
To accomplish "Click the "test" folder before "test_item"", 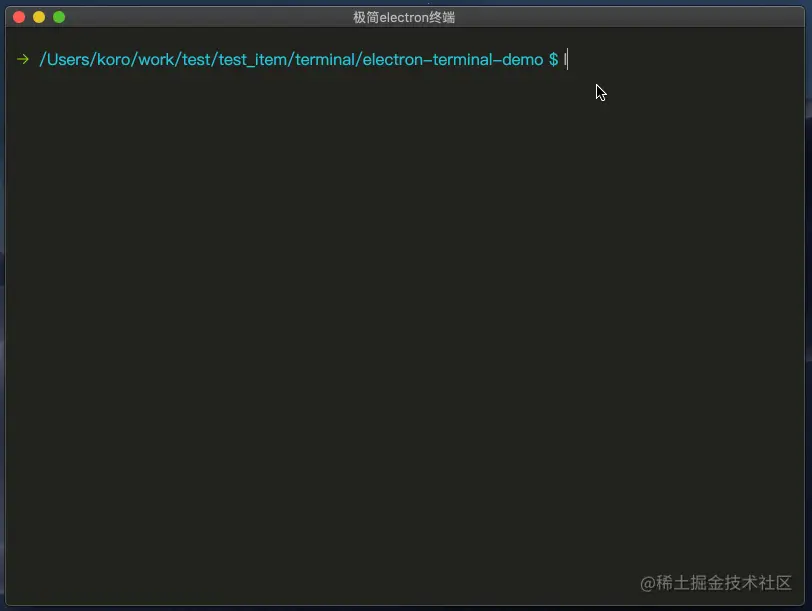I will point(197,59).
